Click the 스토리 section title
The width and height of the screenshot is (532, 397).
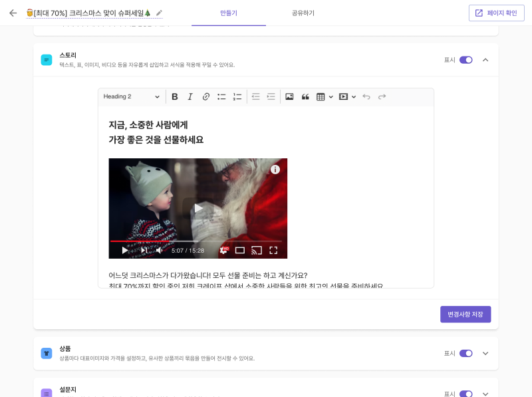[68, 55]
